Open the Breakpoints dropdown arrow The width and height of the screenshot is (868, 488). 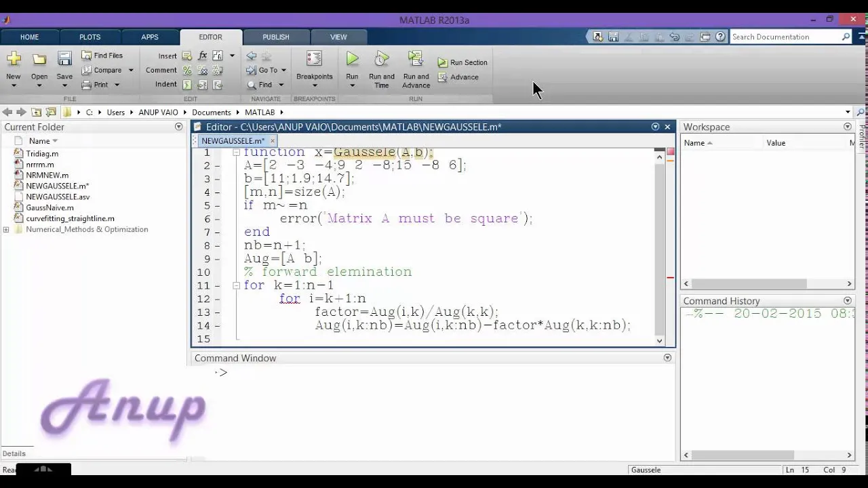coord(314,85)
